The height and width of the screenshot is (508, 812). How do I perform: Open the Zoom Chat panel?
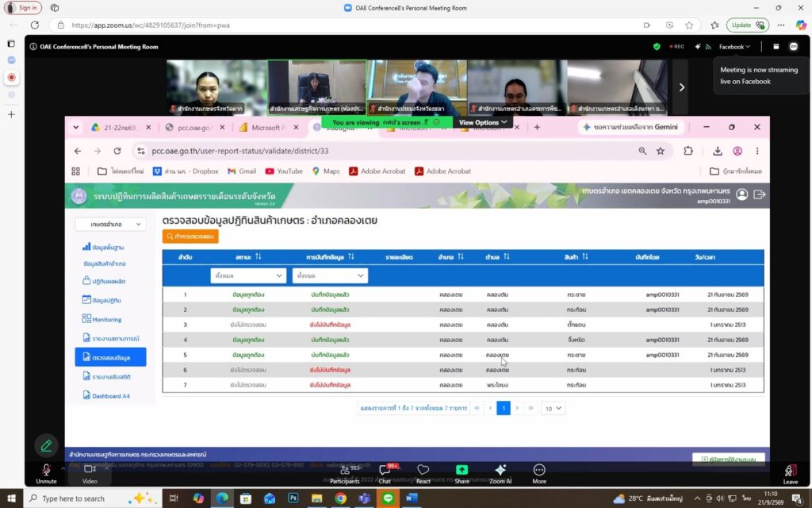click(x=385, y=474)
